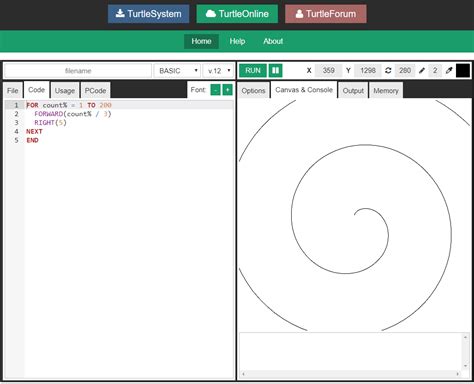Click the console scrollbar up arrow
This screenshot has height=384, width=474.
click(465, 337)
